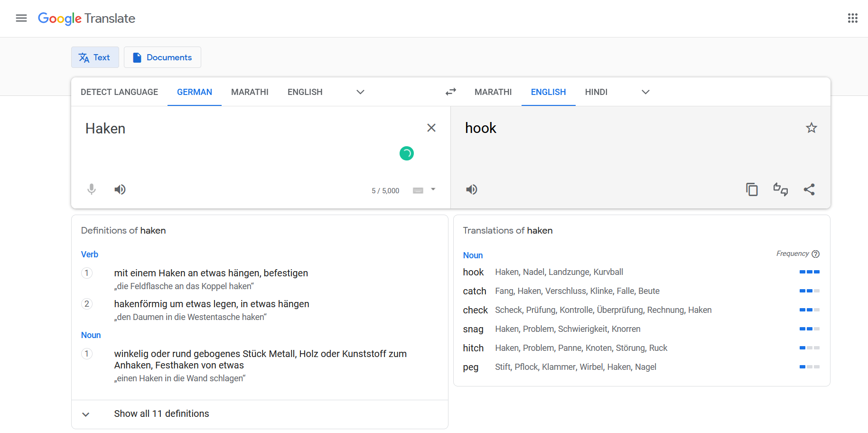Click the Google Translate logo
The height and width of the screenshot is (433, 868).
click(86, 19)
